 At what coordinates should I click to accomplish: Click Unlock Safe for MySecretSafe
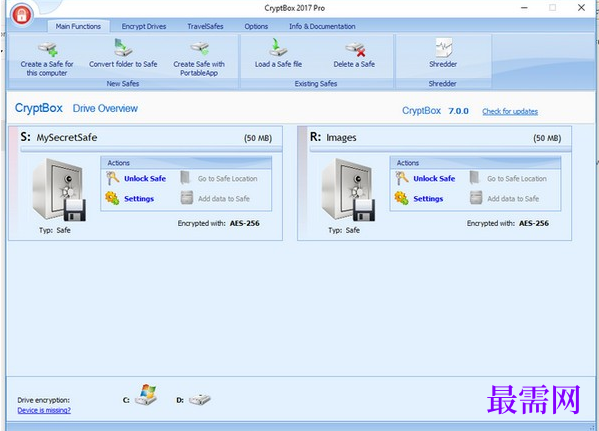tap(145, 178)
